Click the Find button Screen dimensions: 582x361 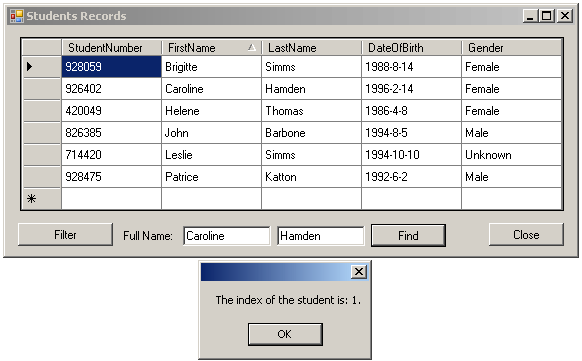[408, 235]
